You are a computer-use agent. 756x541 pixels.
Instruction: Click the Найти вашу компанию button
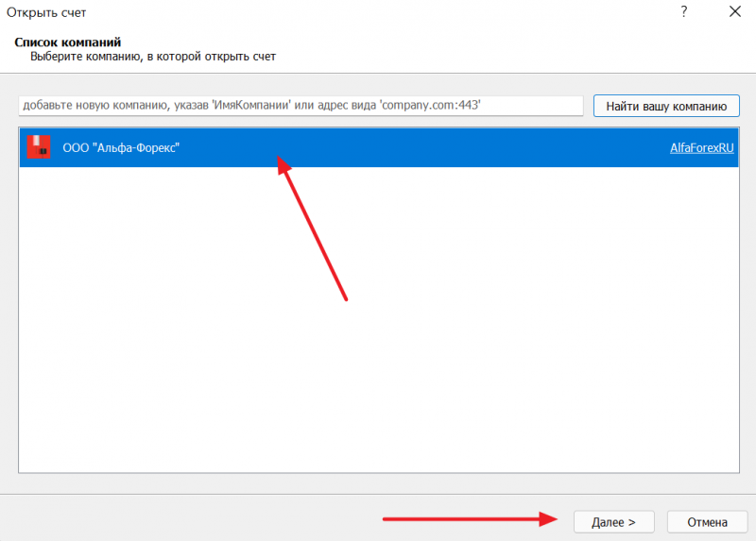click(666, 106)
